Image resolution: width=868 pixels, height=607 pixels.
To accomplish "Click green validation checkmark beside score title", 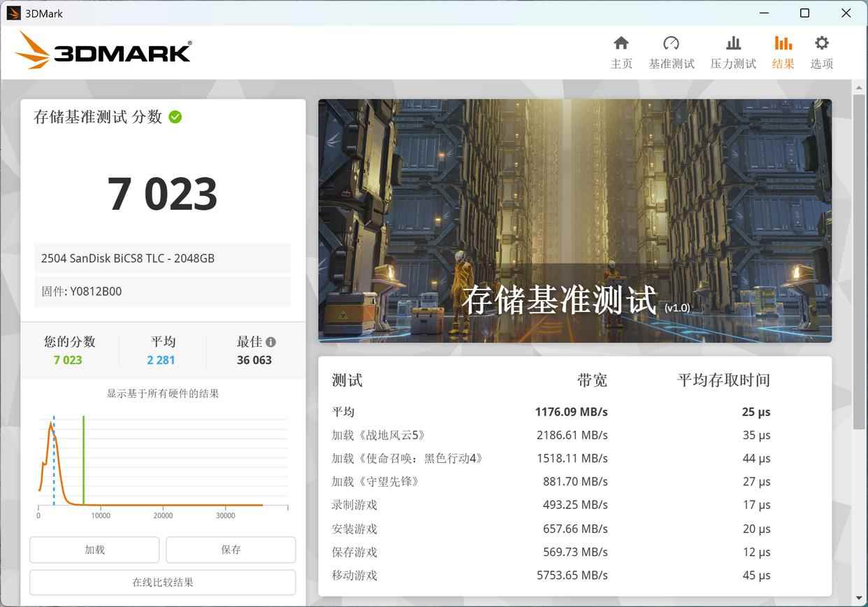I will pyautogui.click(x=175, y=117).
